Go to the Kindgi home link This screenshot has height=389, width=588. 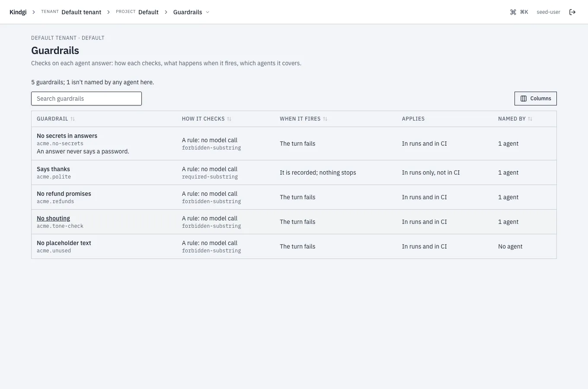point(18,12)
